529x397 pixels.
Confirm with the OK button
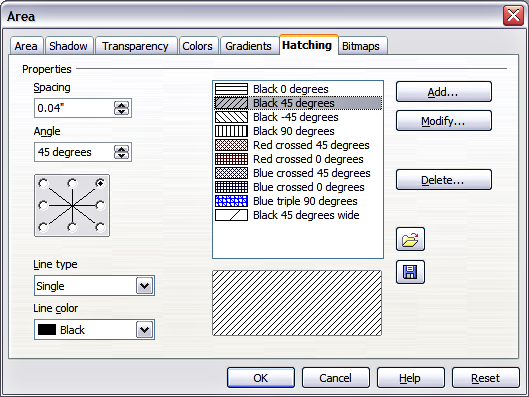click(x=261, y=378)
